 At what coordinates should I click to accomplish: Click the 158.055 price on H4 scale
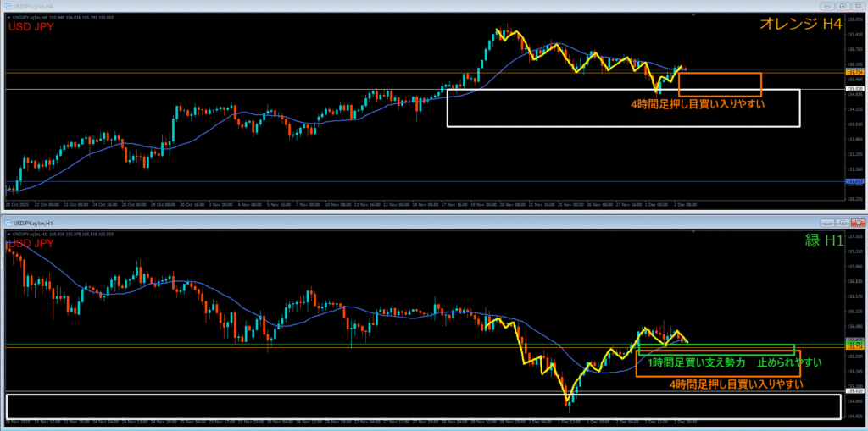pyautogui.click(x=854, y=19)
